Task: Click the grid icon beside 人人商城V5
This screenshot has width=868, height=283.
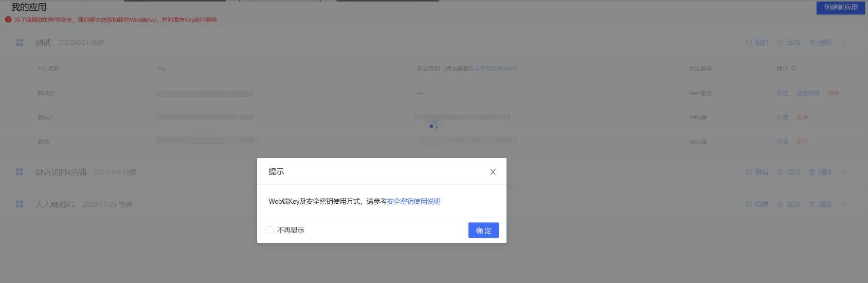Action: pos(20,204)
